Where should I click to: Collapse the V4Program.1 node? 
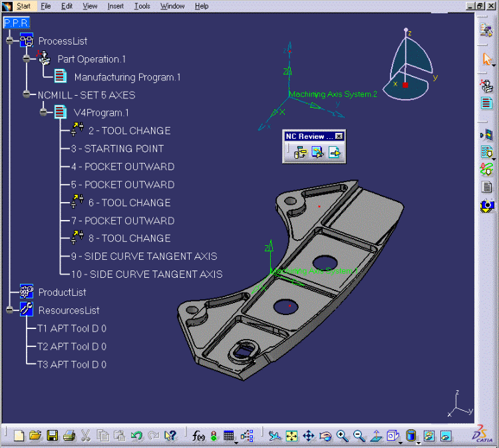point(43,112)
